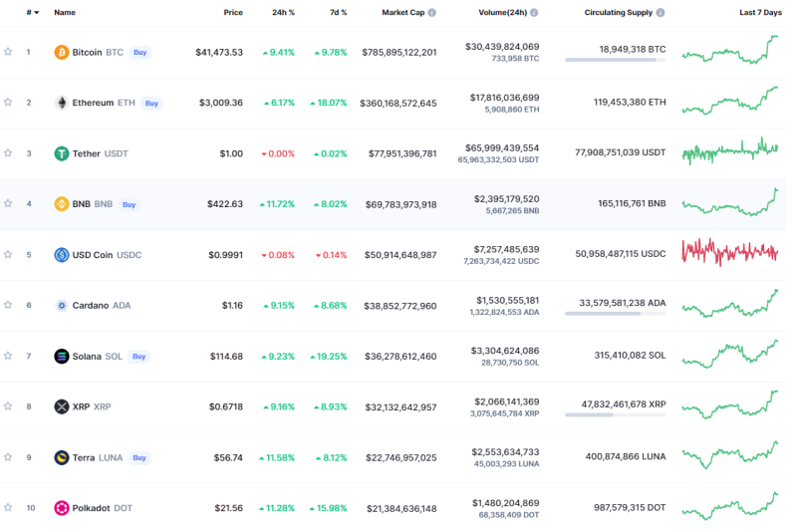Click the Tether logo icon
Screen dimensions: 797x532
[x=62, y=153]
